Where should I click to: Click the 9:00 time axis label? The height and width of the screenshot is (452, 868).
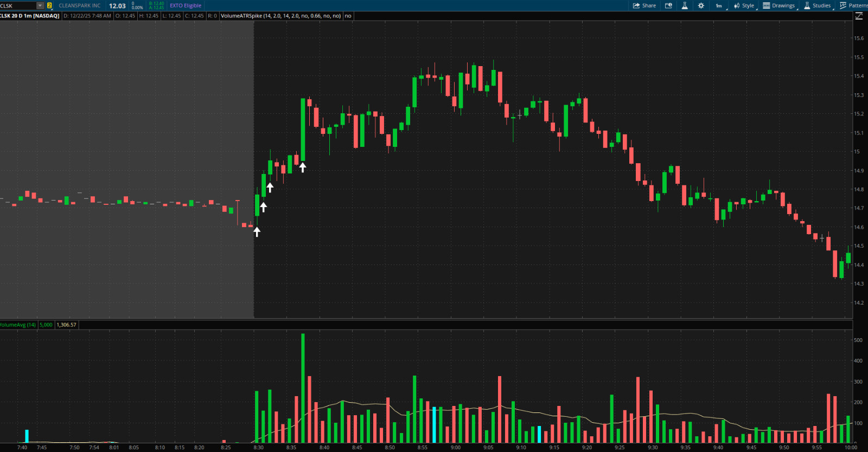(456, 448)
